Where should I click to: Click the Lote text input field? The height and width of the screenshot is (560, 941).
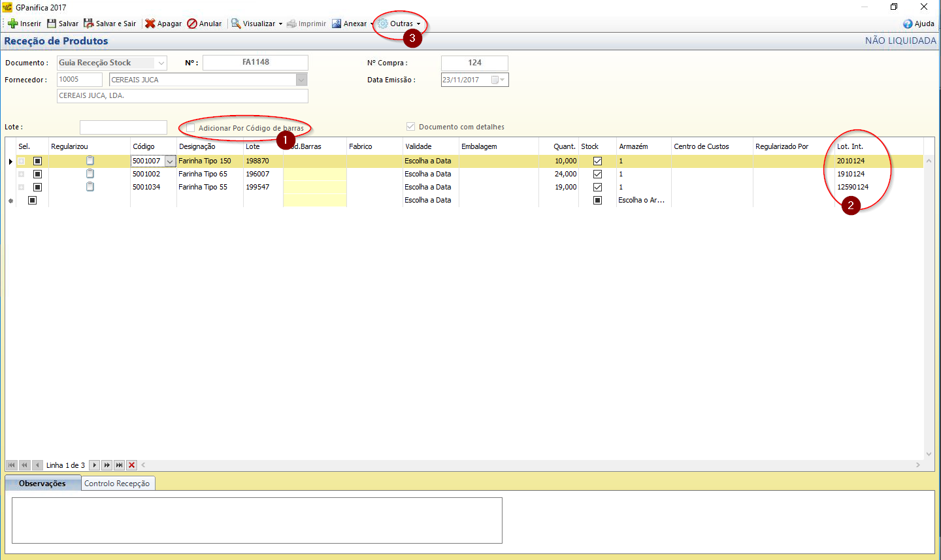[x=123, y=127]
